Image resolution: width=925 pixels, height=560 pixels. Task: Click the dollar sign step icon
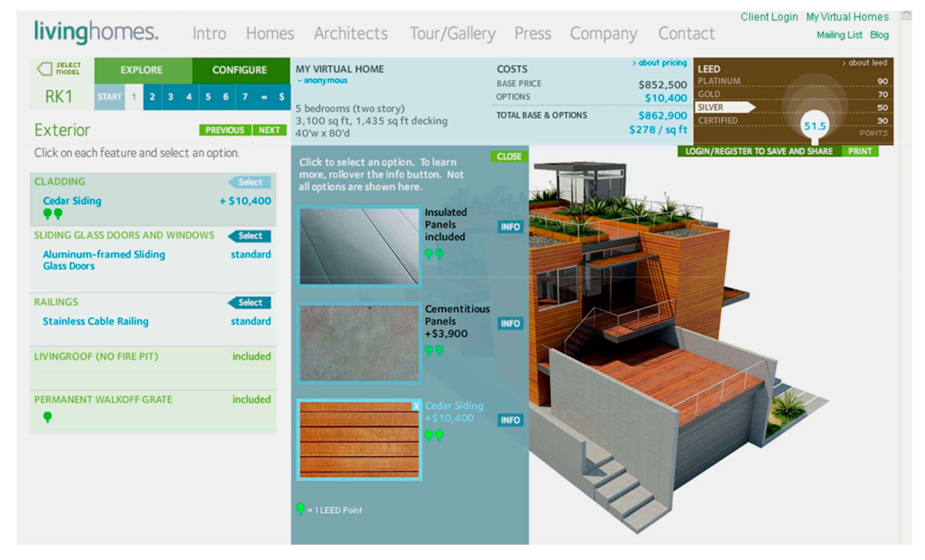point(282,97)
